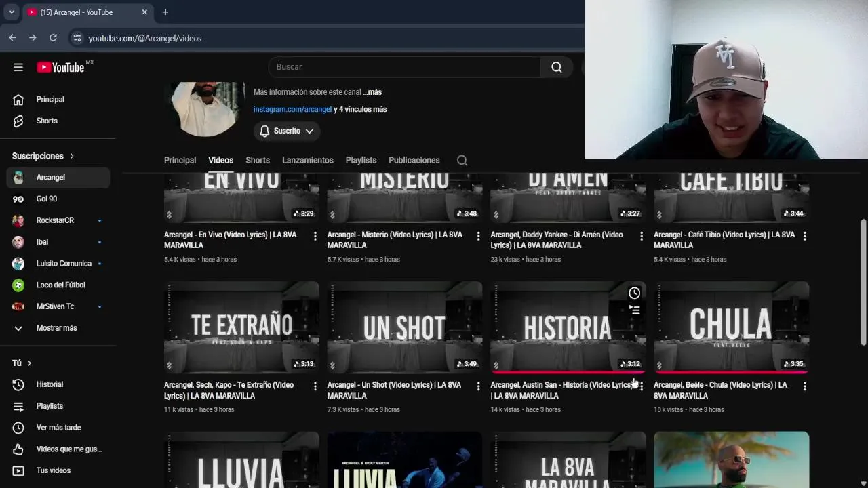Reload the browser page

(53, 38)
